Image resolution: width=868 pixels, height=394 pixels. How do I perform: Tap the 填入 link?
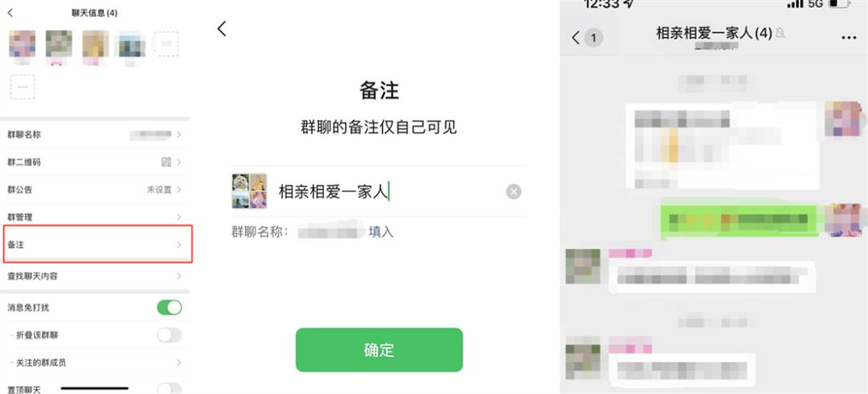[381, 232]
